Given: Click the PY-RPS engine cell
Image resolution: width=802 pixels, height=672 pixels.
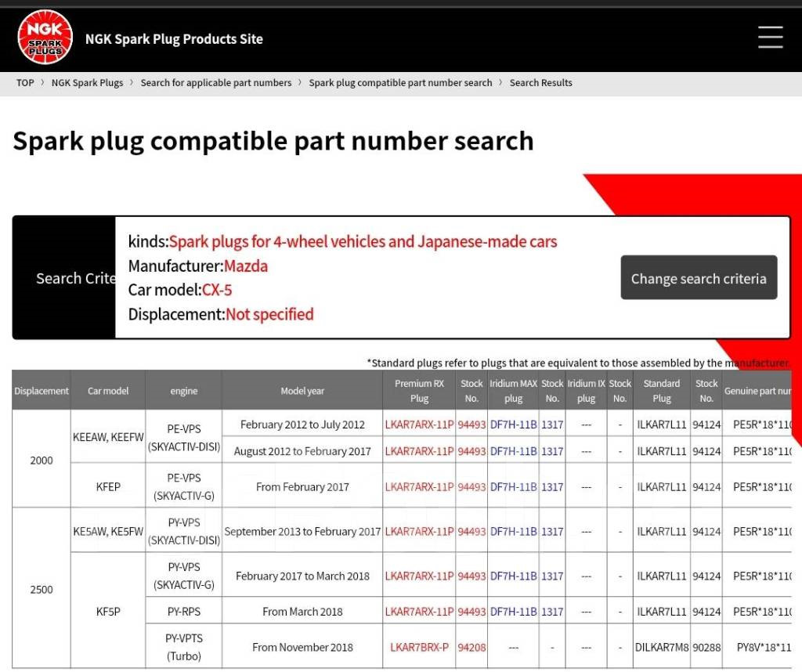Looking at the screenshot, I should tap(183, 611).
